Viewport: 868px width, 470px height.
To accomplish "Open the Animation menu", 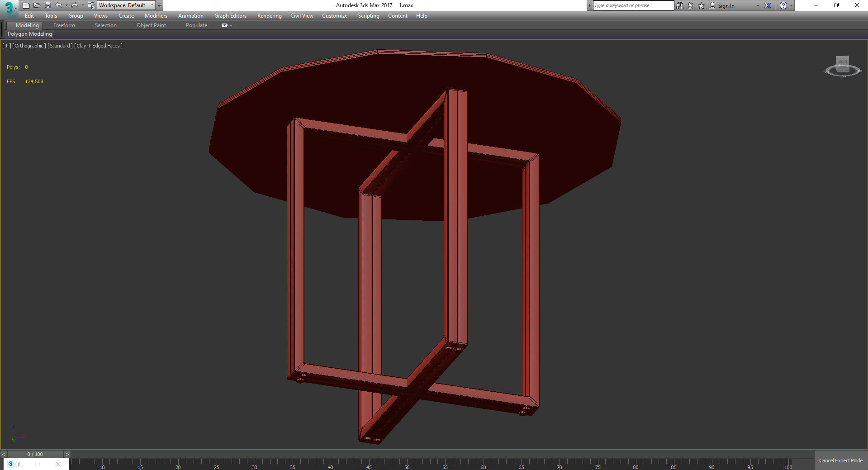I will click(x=190, y=16).
